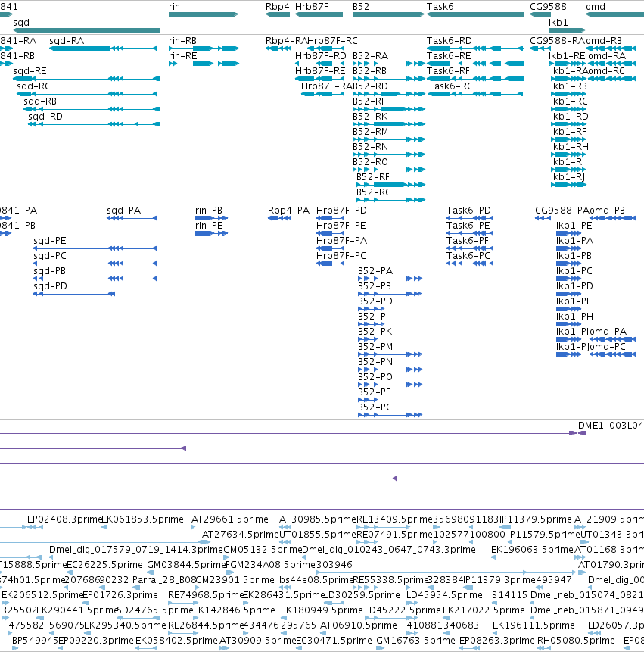Select EST label RE74968.5prime

point(206,595)
